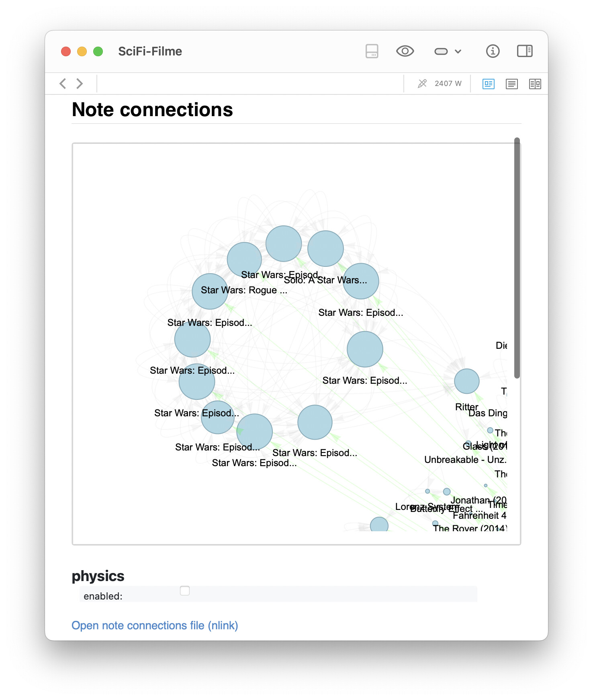Click the 2407 W word count

point(448,84)
